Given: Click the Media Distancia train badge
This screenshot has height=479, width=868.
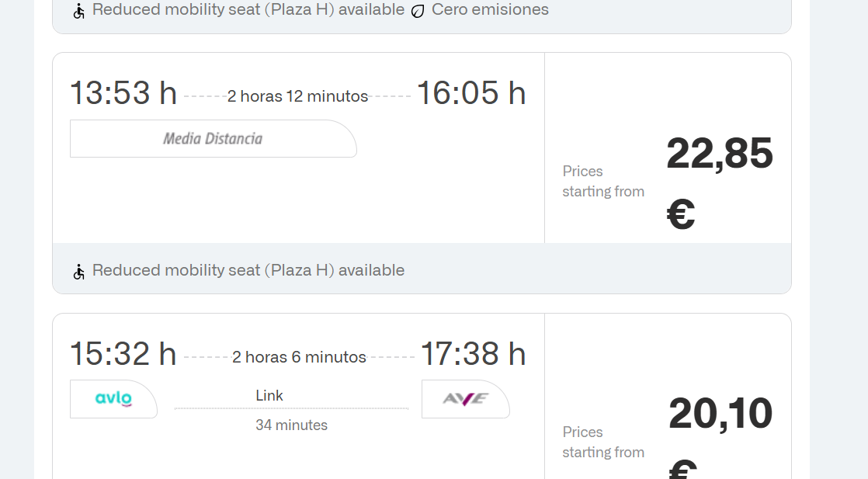Looking at the screenshot, I should tap(213, 139).
